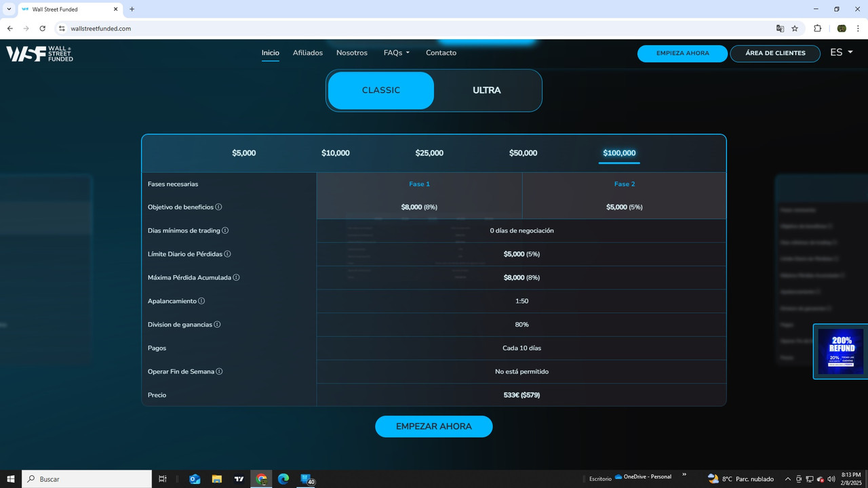868x488 pixels.
Task: Open the ÁREA DE CLIENTES button
Action: (775, 54)
